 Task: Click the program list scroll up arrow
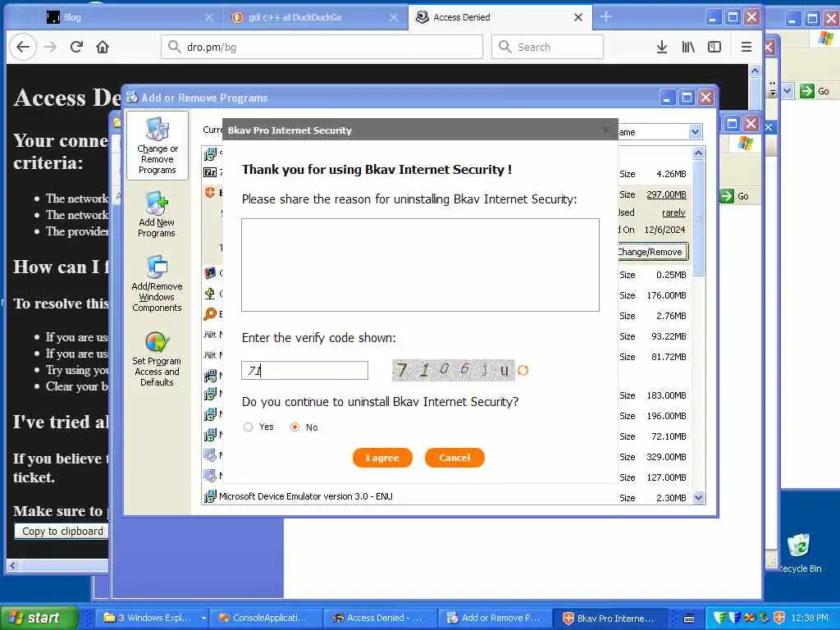[698, 153]
